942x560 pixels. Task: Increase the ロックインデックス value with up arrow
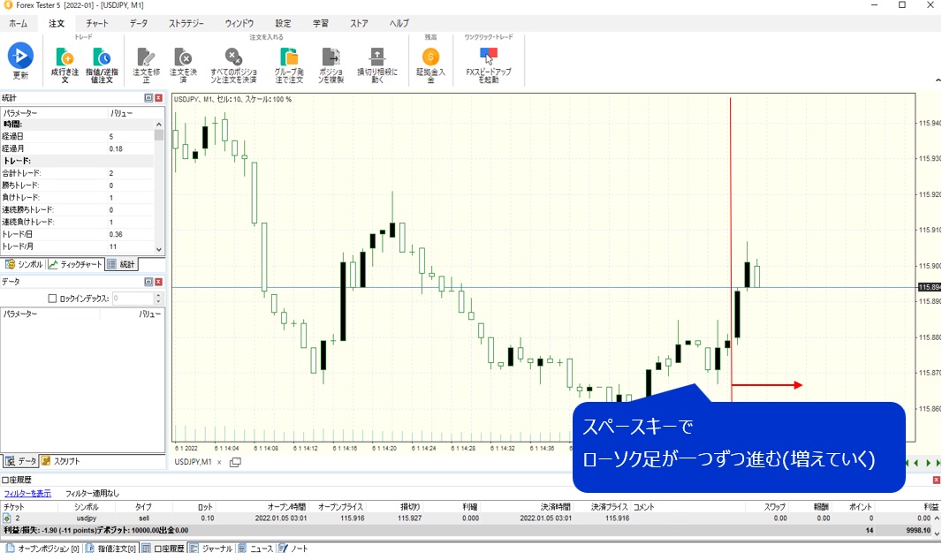click(158, 296)
